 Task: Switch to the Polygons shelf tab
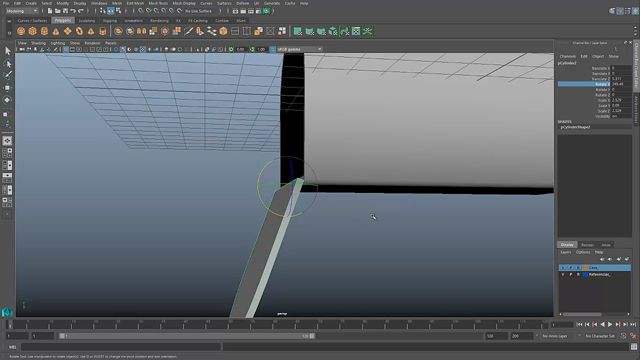click(63, 20)
